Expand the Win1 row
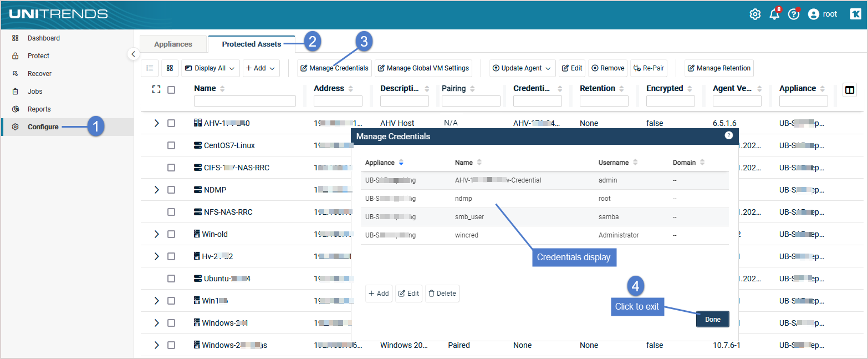 156,301
